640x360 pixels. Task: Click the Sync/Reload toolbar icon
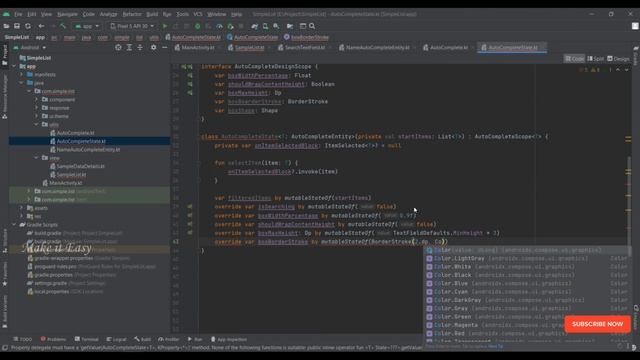(x=28, y=26)
